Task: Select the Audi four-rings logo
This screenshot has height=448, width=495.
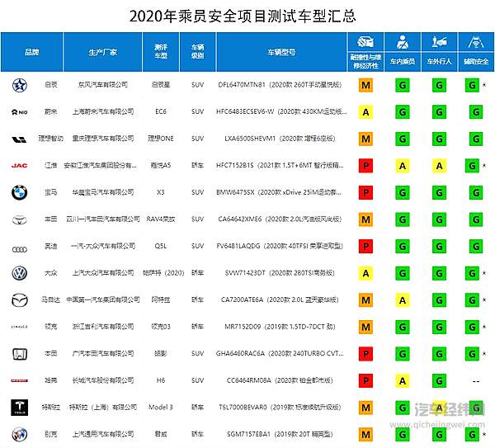Action: tap(20, 249)
